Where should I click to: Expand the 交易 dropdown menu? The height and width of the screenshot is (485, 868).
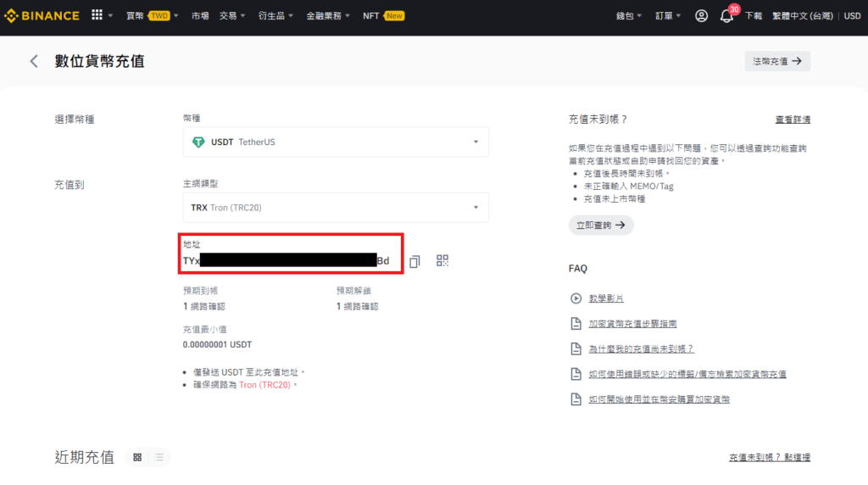pos(232,16)
